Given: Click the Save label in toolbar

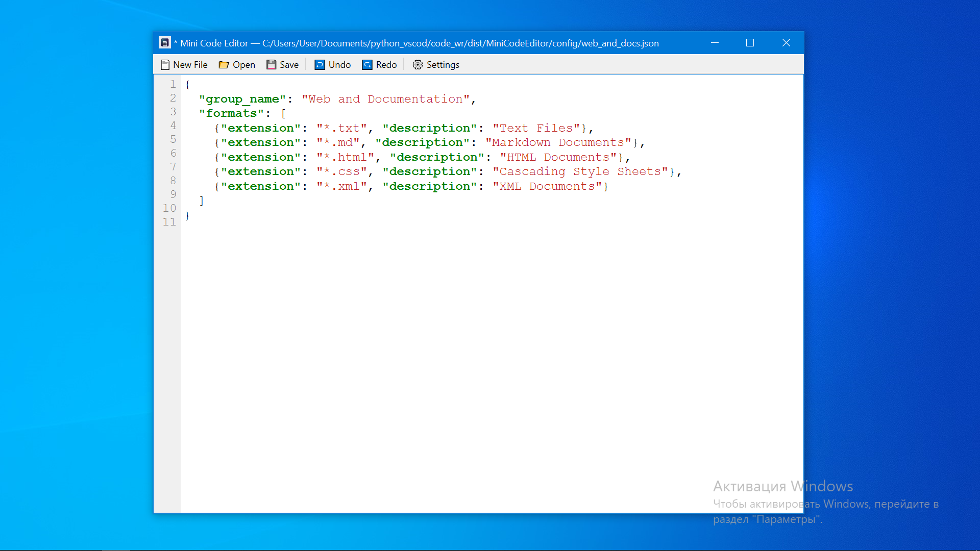Looking at the screenshot, I should pyautogui.click(x=289, y=65).
